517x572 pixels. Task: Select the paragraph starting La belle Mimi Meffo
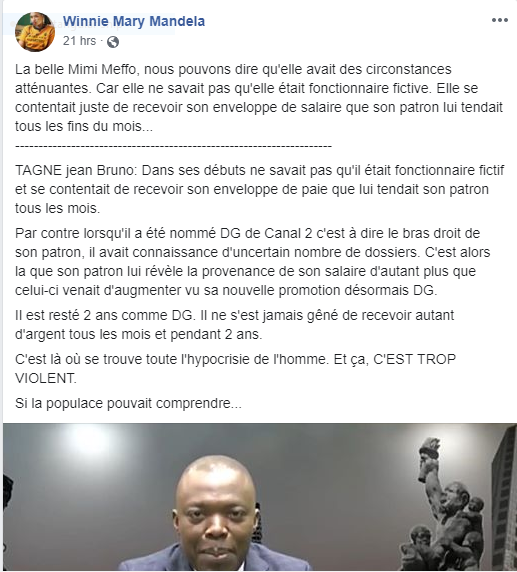coord(259,98)
